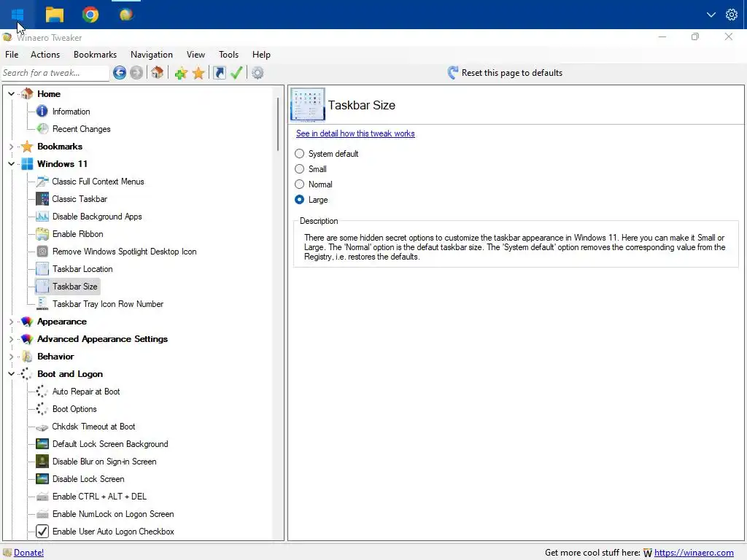The height and width of the screenshot is (560, 747).
Task: Click the chevron dropdown in top bar
Action: [x=711, y=15]
